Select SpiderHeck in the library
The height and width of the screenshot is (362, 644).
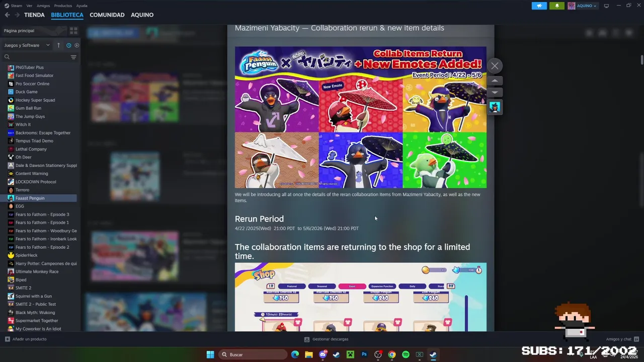coord(26,255)
